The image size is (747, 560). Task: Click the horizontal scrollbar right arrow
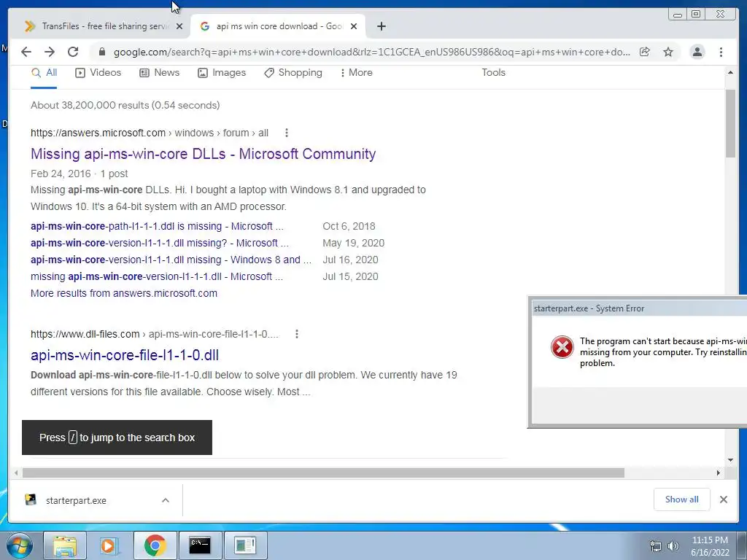pos(719,472)
